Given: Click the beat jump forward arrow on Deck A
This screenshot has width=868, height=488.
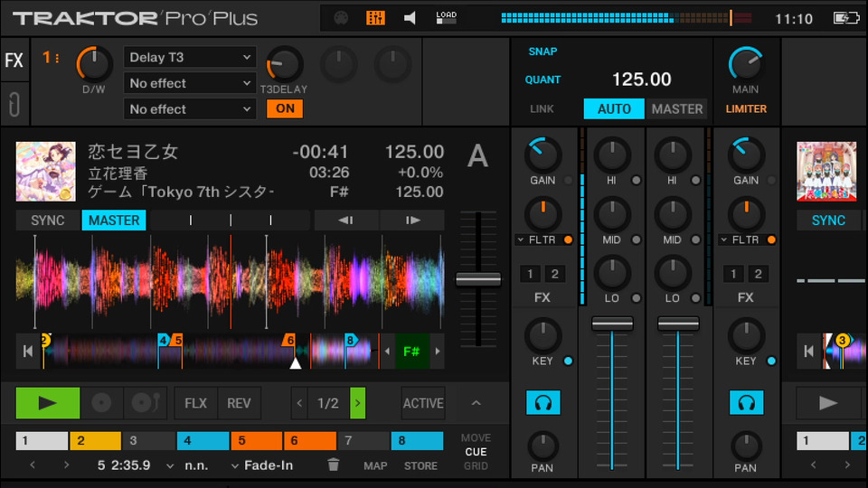Looking at the screenshot, I should [412, 221].
